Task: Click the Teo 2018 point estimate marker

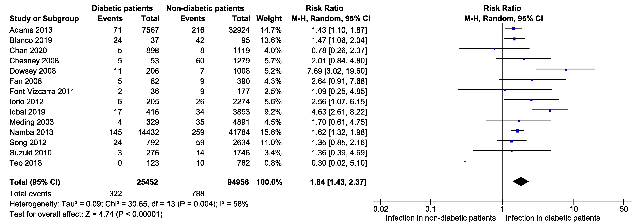Action: 465,162
